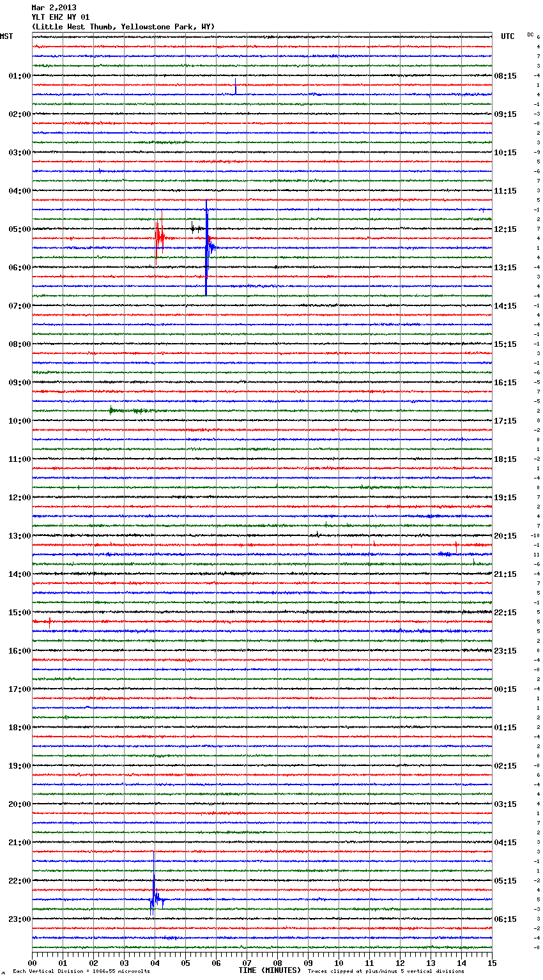Click the 'MST' column header

6,36
